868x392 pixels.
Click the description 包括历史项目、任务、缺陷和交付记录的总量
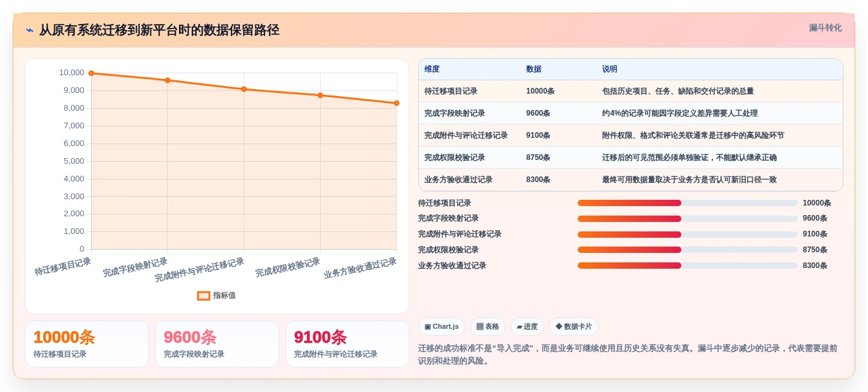point(678,91)
